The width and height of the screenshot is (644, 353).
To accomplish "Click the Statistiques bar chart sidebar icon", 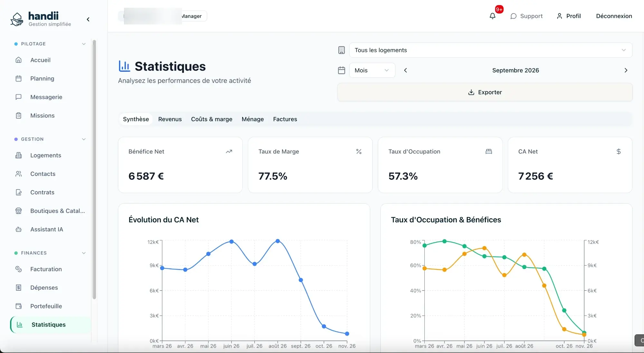I will pos(20,325).
